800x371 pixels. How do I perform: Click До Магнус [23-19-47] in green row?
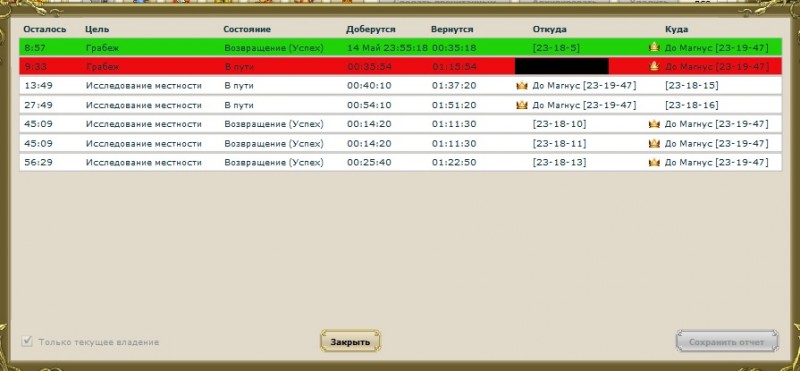[x=716, y=48]
